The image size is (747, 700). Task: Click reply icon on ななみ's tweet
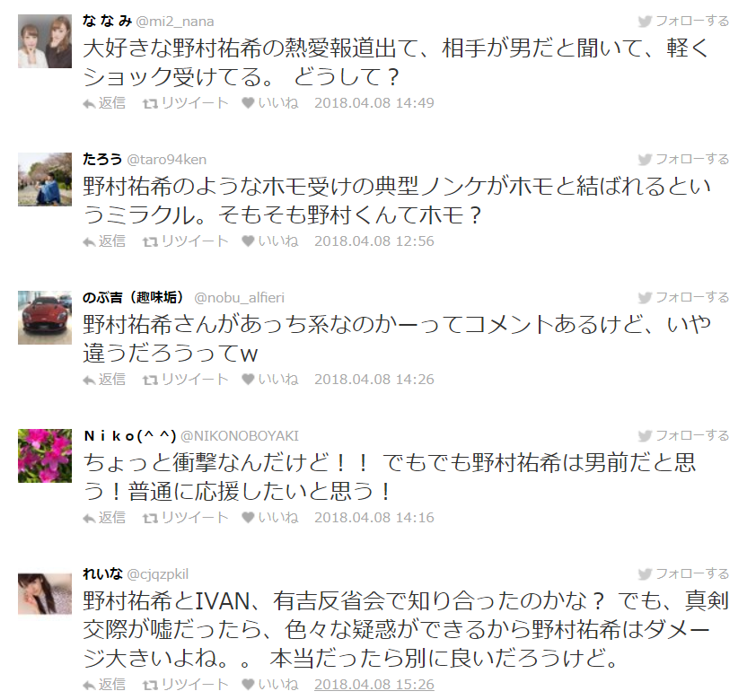pos(104,103)
